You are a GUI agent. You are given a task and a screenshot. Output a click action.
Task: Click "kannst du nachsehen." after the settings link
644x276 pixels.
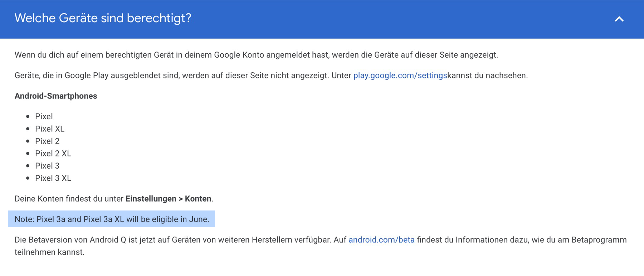pos(488,76)
